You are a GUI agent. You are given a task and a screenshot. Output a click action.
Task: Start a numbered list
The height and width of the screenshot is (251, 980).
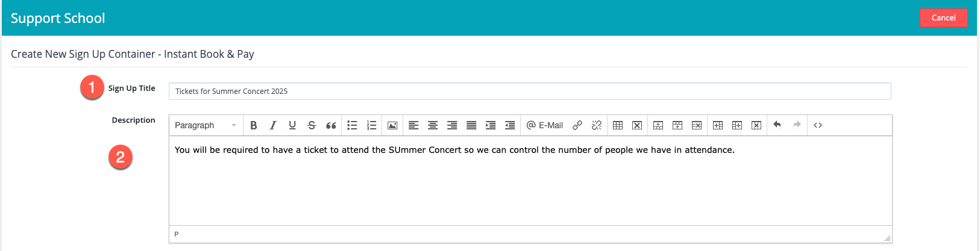click(372, 125)
